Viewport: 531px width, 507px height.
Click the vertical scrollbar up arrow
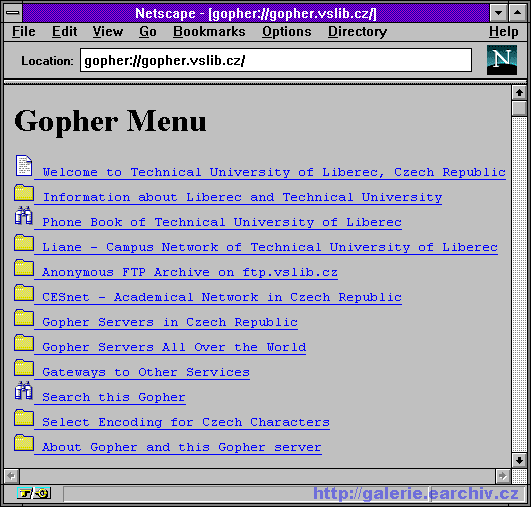pyautogui.click(x=519, y=92)
